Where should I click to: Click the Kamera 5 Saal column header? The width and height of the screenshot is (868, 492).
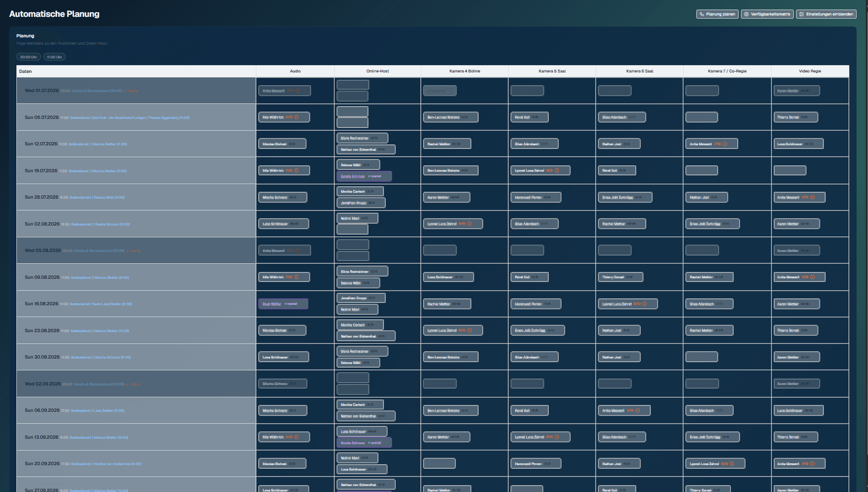click(552, 71)
